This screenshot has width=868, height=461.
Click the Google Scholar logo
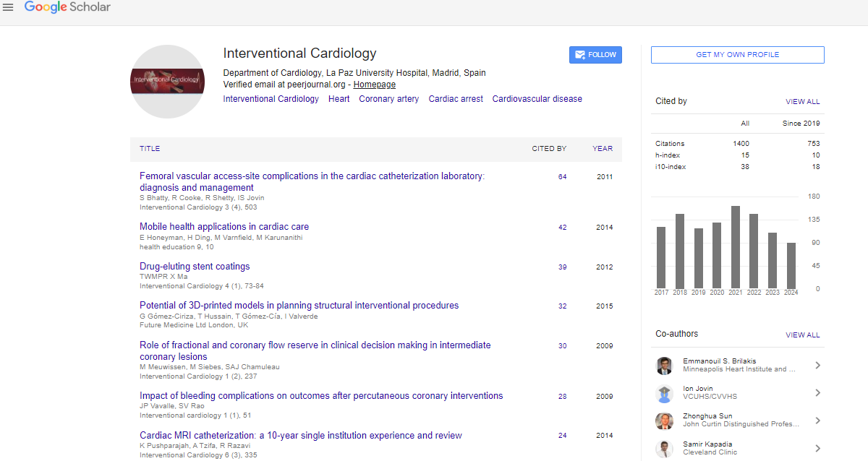pos(67,7)
